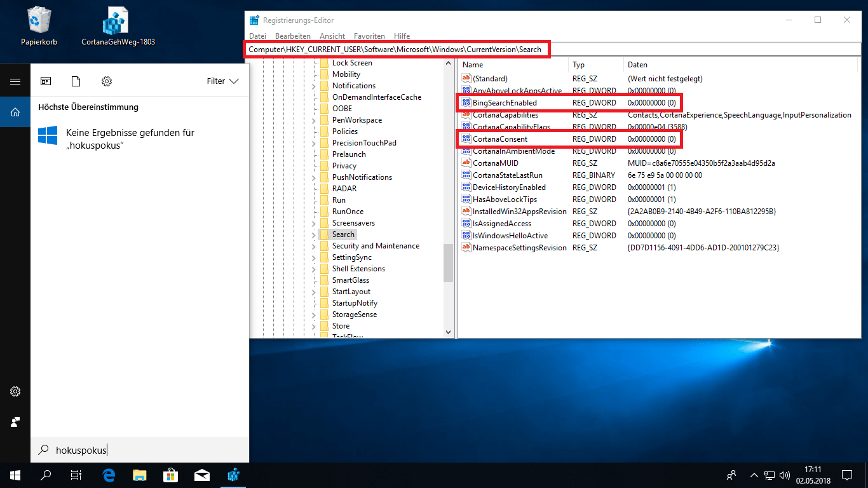
Task: Expand the PenWorkspace tree key
Action: (x=314, y=120)
